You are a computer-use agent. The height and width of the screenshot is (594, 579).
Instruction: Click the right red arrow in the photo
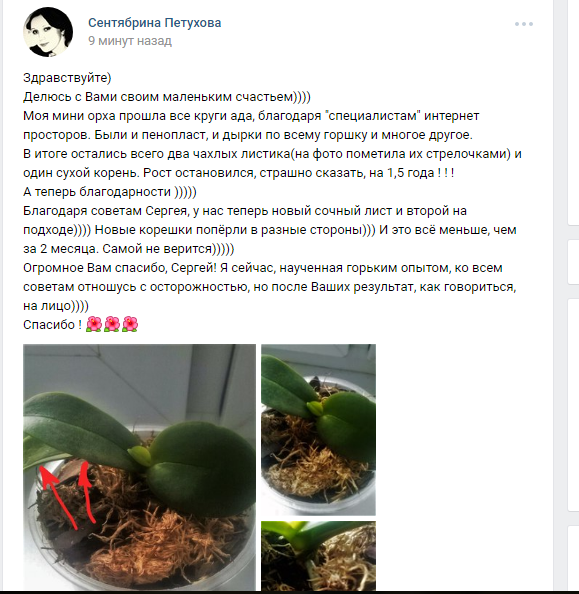[x=87, y=492]
